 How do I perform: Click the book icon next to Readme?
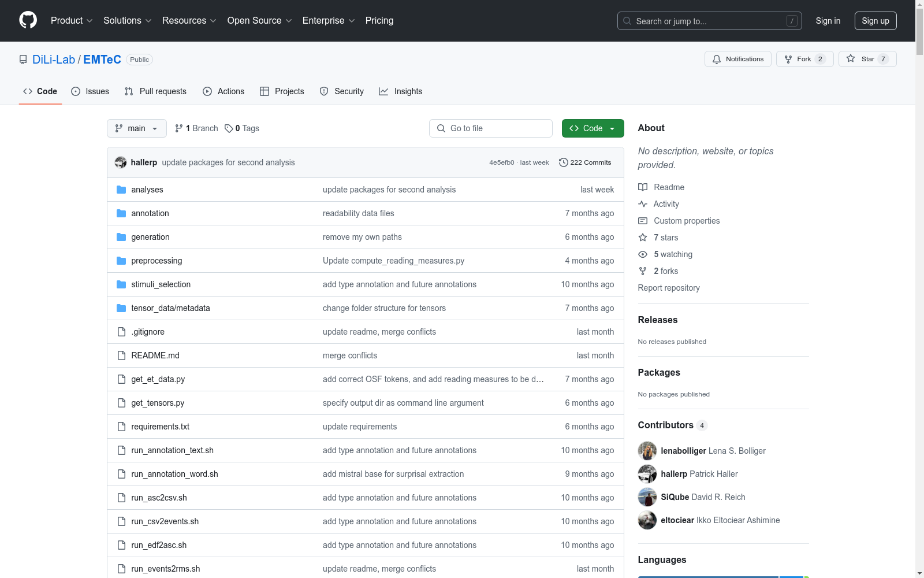(643, 187)
